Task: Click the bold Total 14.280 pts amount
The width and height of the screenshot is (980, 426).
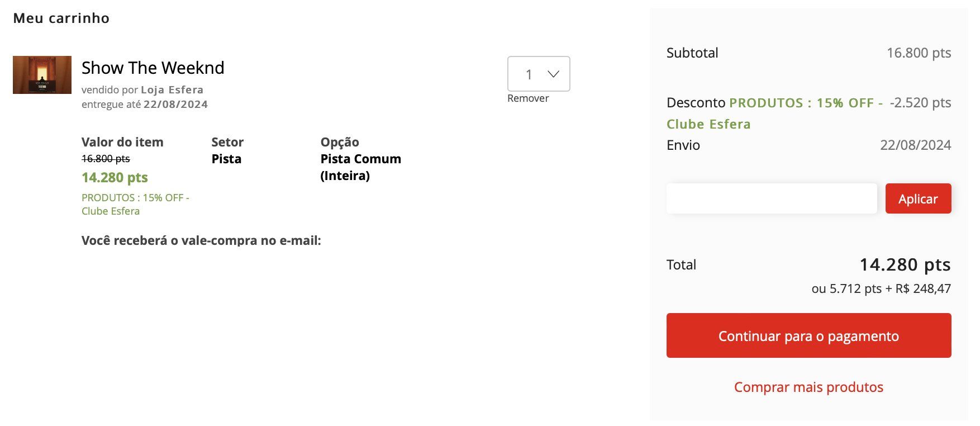Action: (905, 264)
